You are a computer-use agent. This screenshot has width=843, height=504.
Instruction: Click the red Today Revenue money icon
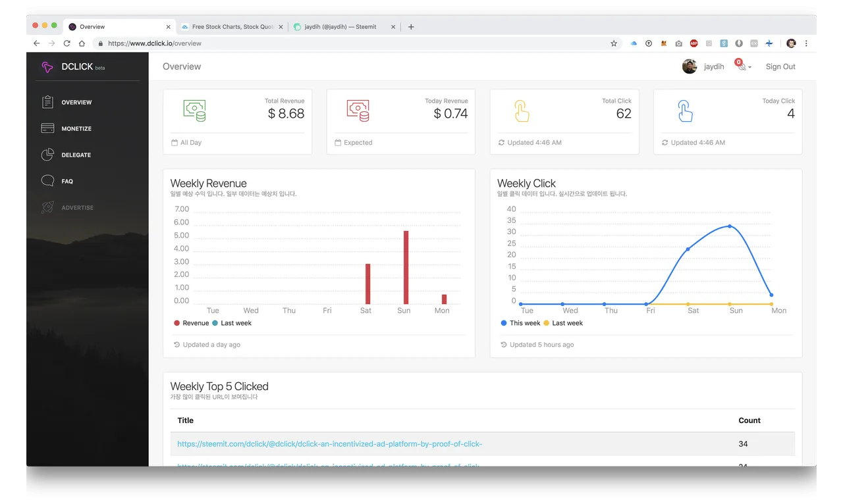358,111
